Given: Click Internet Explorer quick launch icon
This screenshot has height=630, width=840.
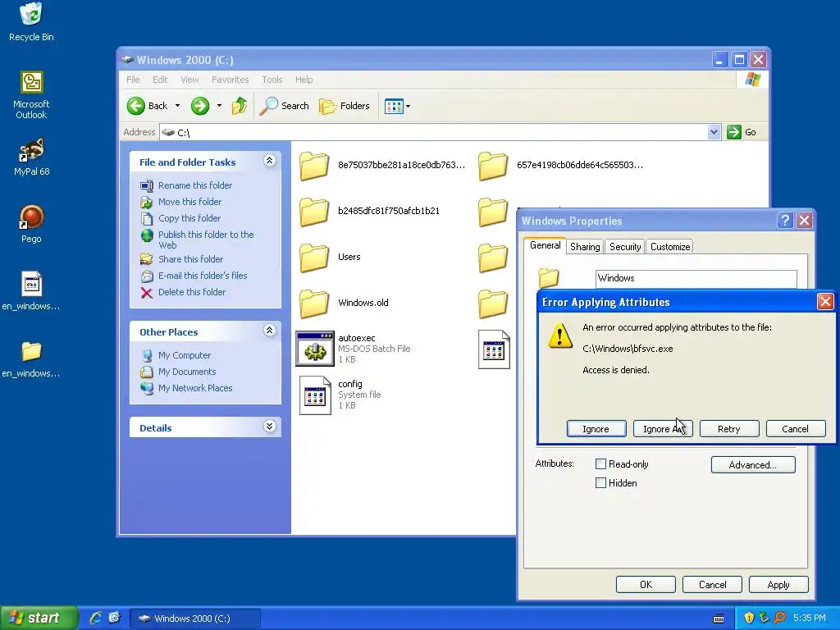Looking at the screenshot, I should (x=96, y=618).
